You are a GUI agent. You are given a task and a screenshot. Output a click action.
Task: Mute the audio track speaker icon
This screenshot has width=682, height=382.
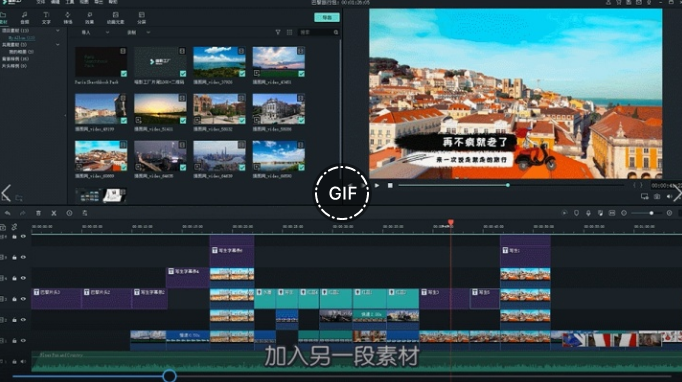tap(23, 362)
